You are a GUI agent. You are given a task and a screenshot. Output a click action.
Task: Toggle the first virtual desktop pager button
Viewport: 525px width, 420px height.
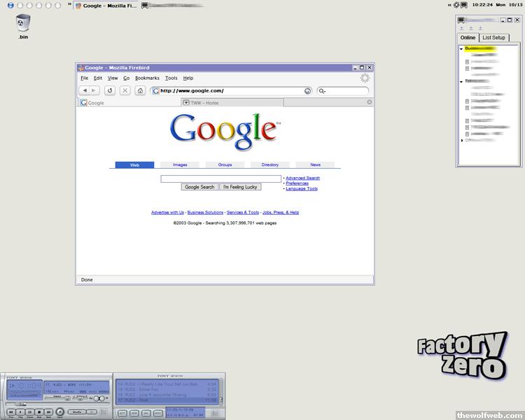pos(11,5)
